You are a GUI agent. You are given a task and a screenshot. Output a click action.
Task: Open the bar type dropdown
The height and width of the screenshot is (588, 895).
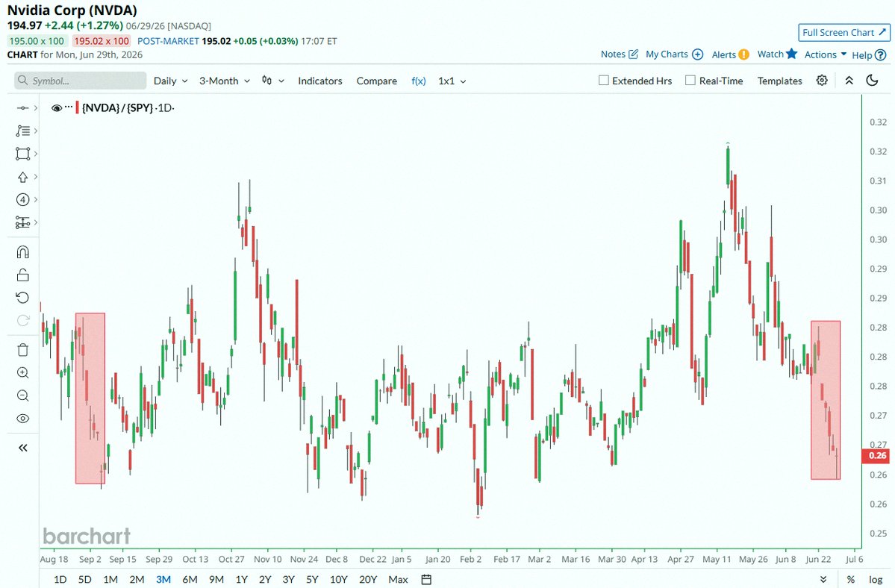(273, 81)
